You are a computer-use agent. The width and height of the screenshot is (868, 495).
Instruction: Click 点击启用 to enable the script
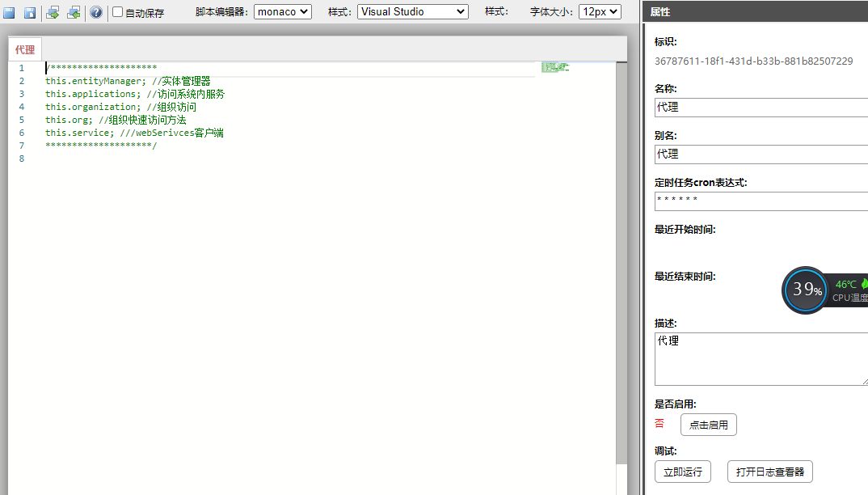(708, 424)
